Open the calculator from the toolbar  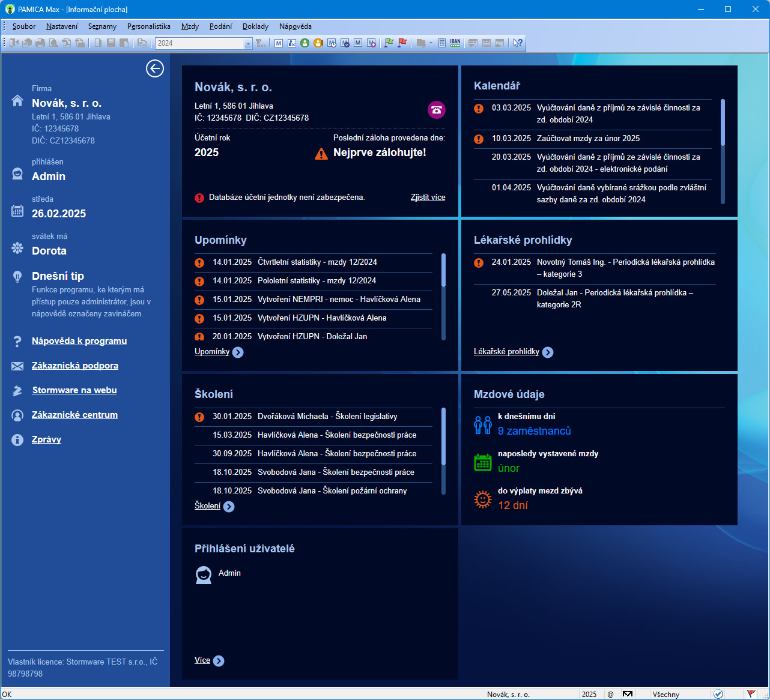tap(442, 43)
